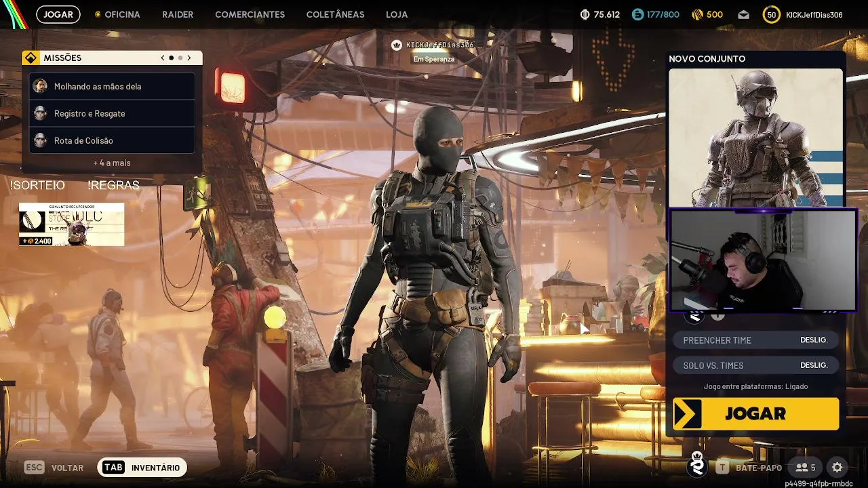This screenshot has width=868, height=488.
Task: Go to the next missions page arrow
Action: [189, 58]
